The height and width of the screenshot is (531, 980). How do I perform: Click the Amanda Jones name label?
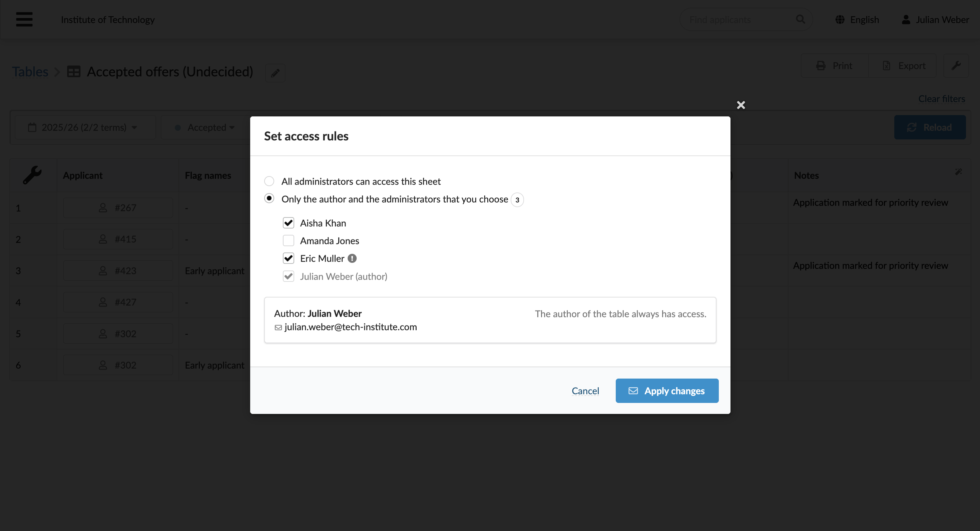pyautogui.click(x=330, y=240)
